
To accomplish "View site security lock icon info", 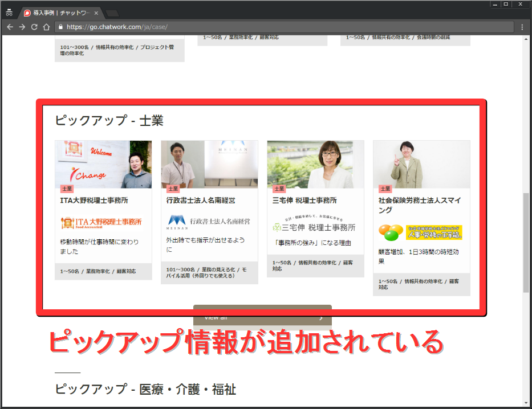I will coord(61,27).
